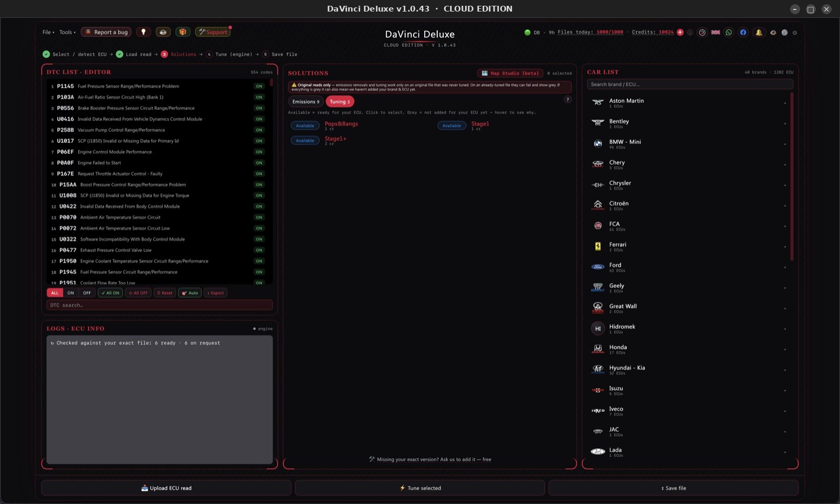840x504 pixels.
Task: Click the All ON button
Action: click(x=110, y=293)
